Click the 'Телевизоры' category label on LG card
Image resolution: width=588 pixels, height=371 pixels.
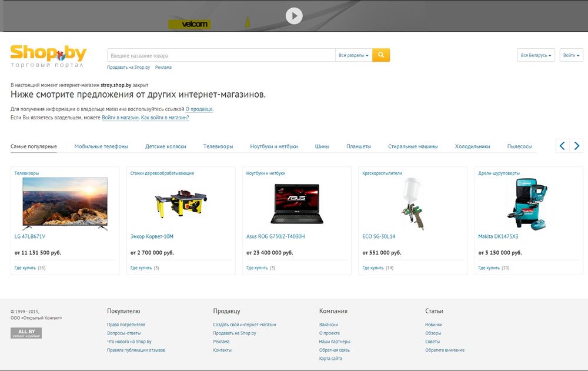(x=26, y=173)
